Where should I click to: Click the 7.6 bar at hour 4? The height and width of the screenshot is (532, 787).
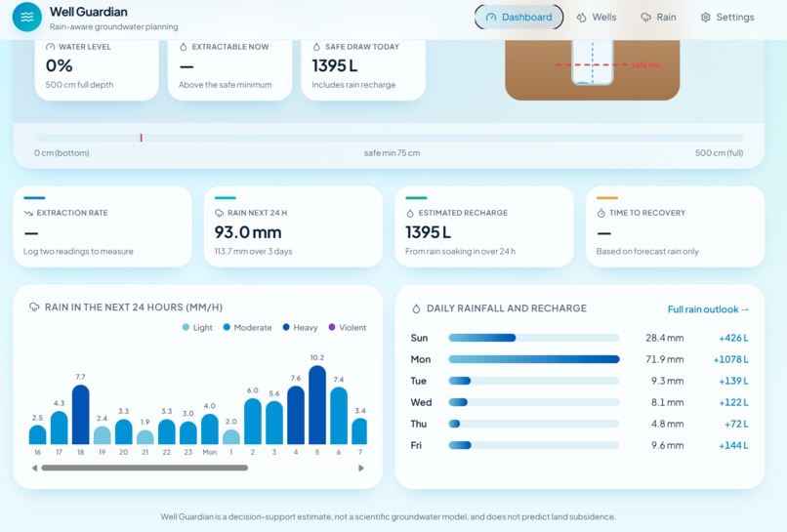(296, 415)
